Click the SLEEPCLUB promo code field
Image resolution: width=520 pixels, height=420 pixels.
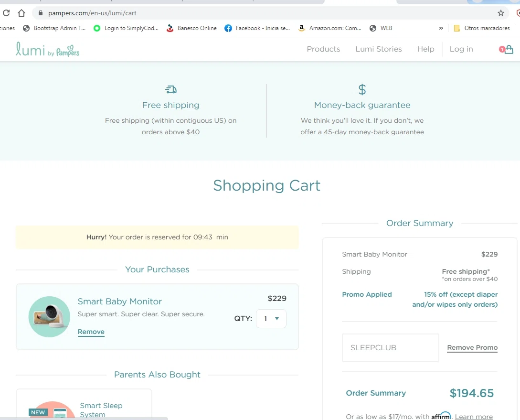pyautogui.click(x=390, y=348)
